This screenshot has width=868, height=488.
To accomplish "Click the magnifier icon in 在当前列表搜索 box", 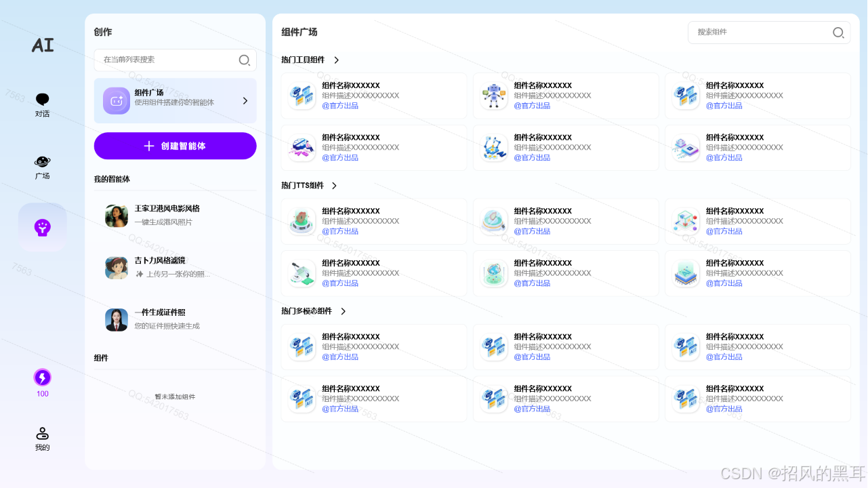I will [245, 60].
